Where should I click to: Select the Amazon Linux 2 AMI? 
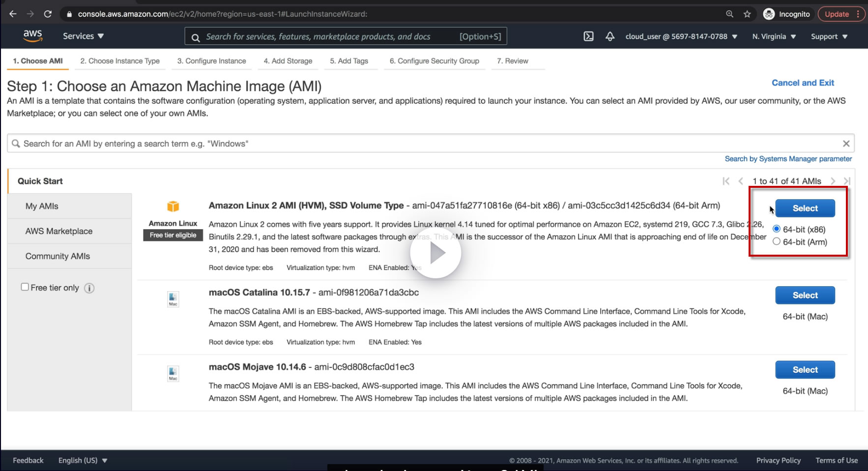805,208
